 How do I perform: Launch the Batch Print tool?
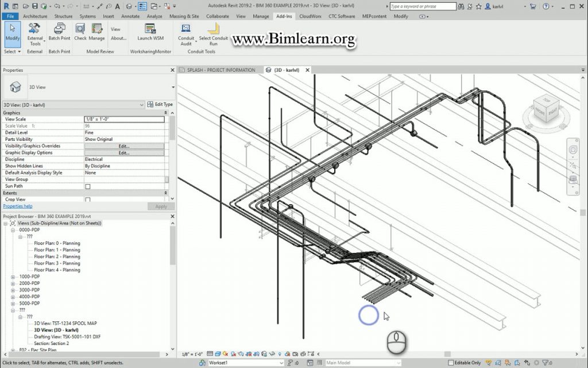pos(59,32)
